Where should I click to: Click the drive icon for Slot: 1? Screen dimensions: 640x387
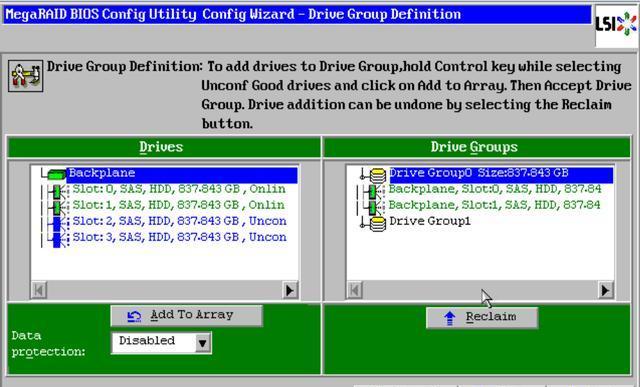(x=57, y=207)
